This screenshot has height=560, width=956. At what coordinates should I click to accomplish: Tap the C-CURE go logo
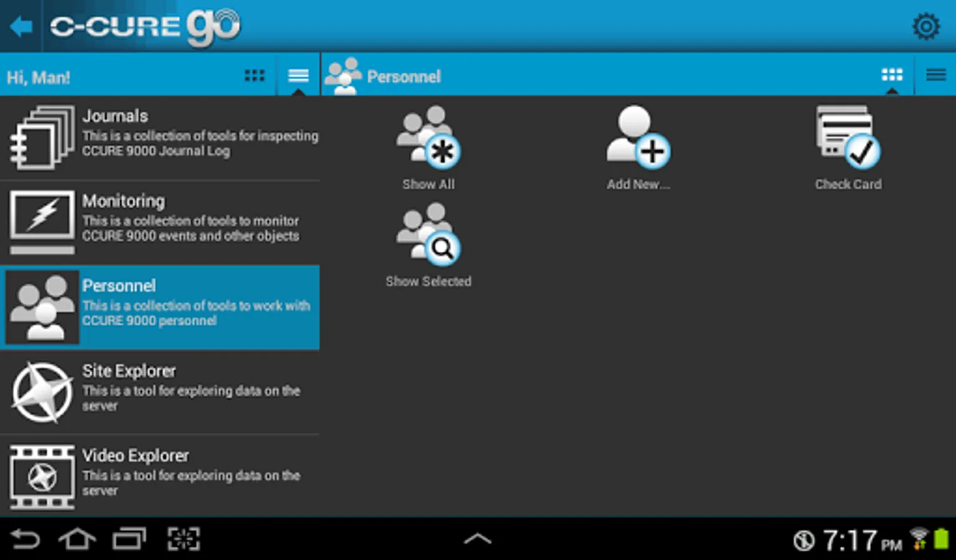[x=145, y=27]
